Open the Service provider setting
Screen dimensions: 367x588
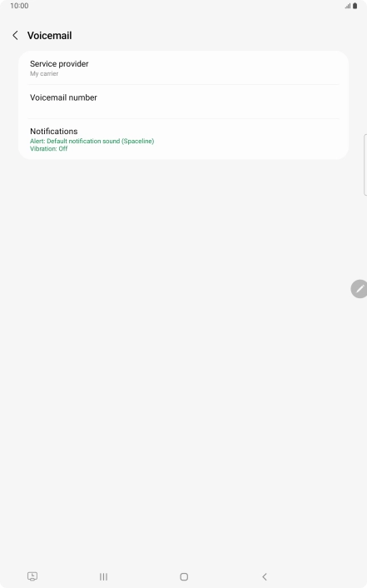184,67
